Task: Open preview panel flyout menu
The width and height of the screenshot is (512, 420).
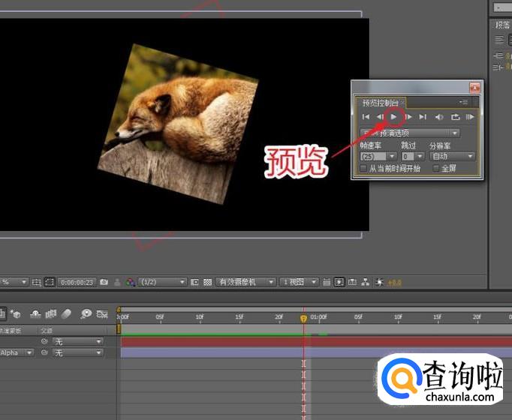Action: (x=464, y=102)
